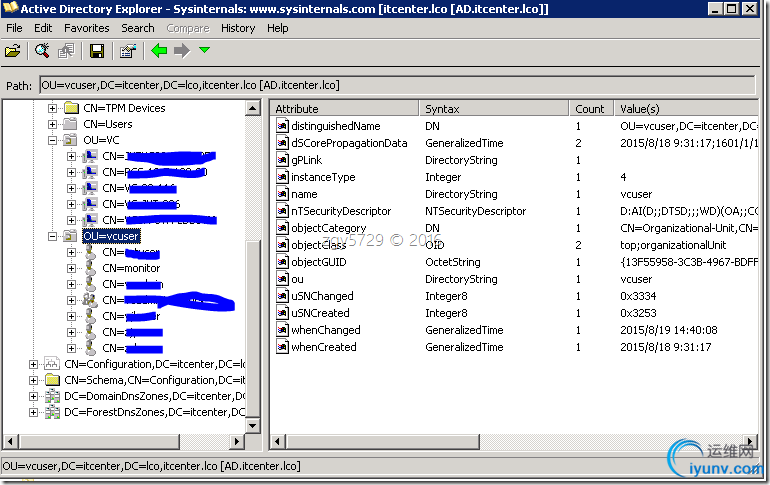This screenshot has width=770, height=485.
Task: Select objectGUID attribute icon
Action: (x=282, y=262)
